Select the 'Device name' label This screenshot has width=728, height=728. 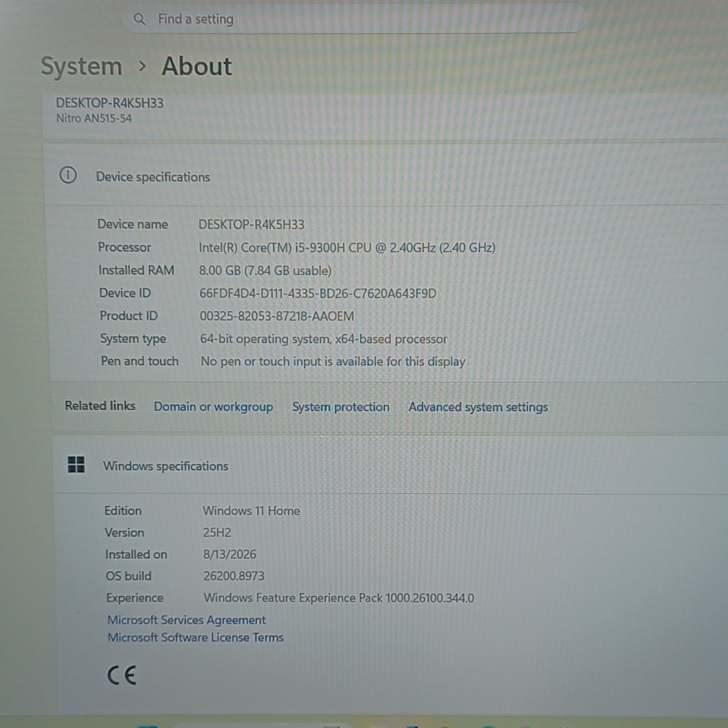point(133,224)
